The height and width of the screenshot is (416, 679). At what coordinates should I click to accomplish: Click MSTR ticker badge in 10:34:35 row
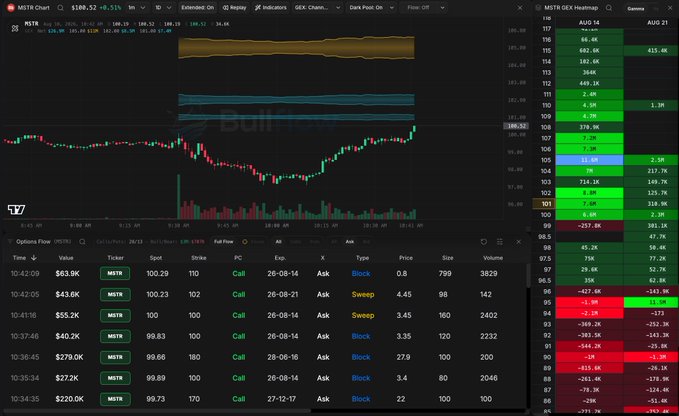tap(115, 399)
